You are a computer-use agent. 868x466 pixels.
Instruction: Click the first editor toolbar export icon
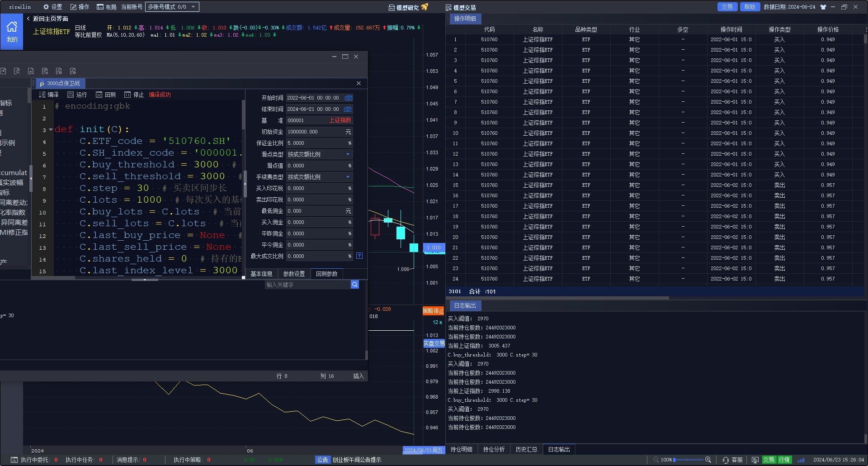point(3,71)
